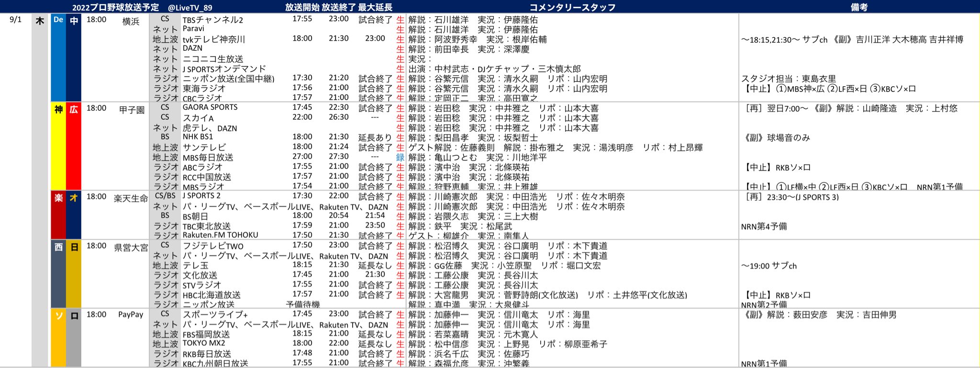Click the 東海ラジオ row
The height and width of the screenshot is (368, 980).
(204, 89)
